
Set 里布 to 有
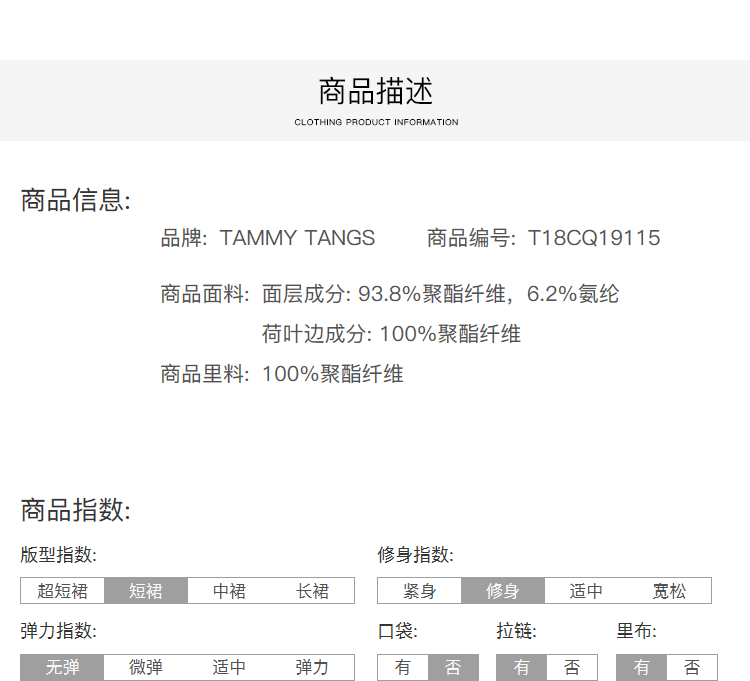[641, 667]
